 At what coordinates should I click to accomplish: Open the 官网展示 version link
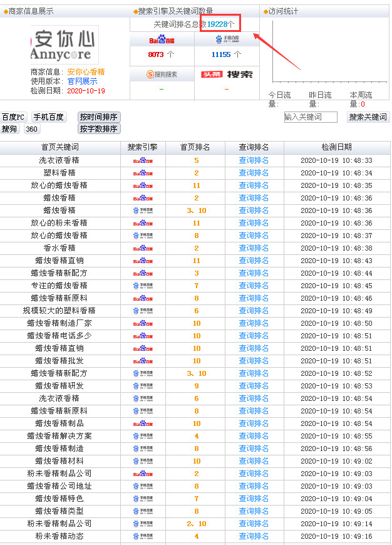tap(82, 81)
